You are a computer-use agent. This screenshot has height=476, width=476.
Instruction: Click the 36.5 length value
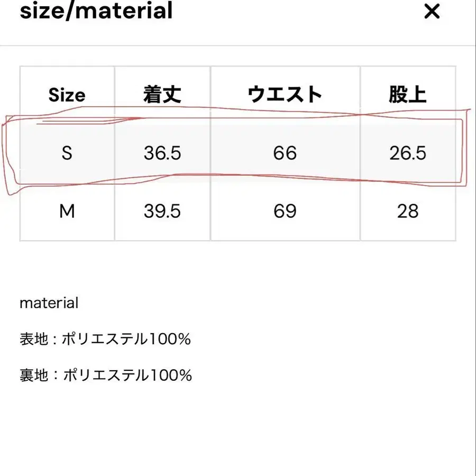[162, 153]
